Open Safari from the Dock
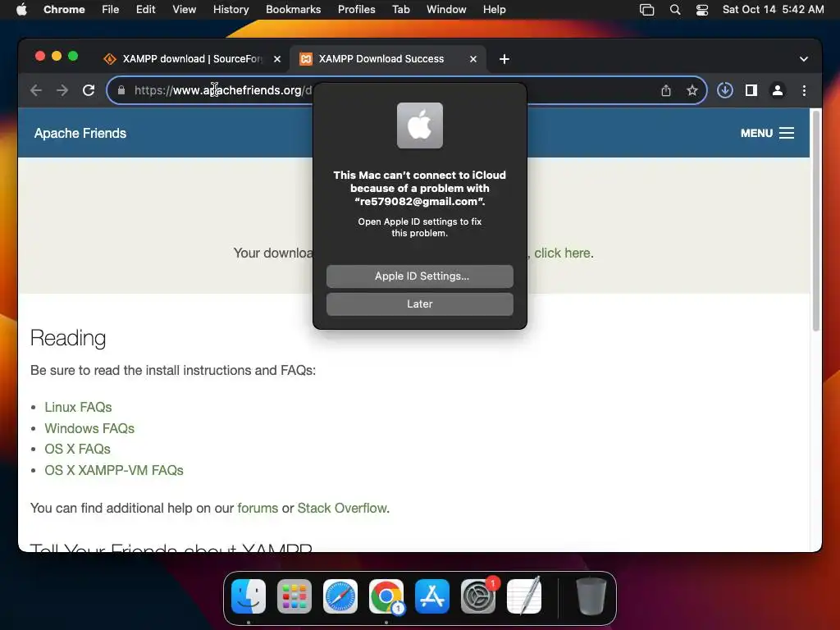 click(340, 596)
